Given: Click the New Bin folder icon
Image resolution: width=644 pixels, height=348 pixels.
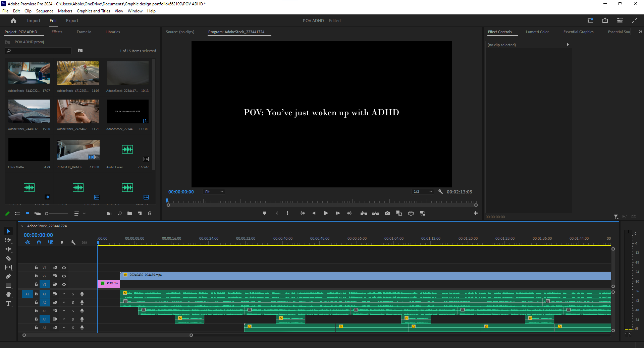Looking at the screenshot, I should click(129, 214).
